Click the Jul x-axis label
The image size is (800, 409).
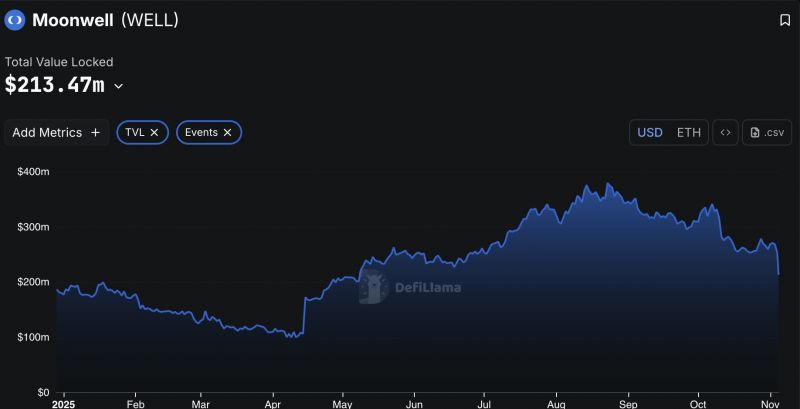484,404
